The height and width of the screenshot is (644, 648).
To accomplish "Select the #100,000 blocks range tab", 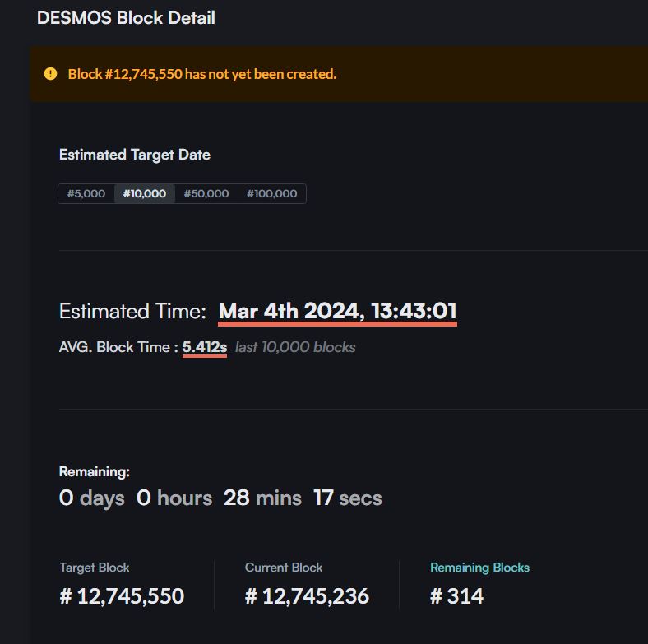I will [x=271, y=193].
